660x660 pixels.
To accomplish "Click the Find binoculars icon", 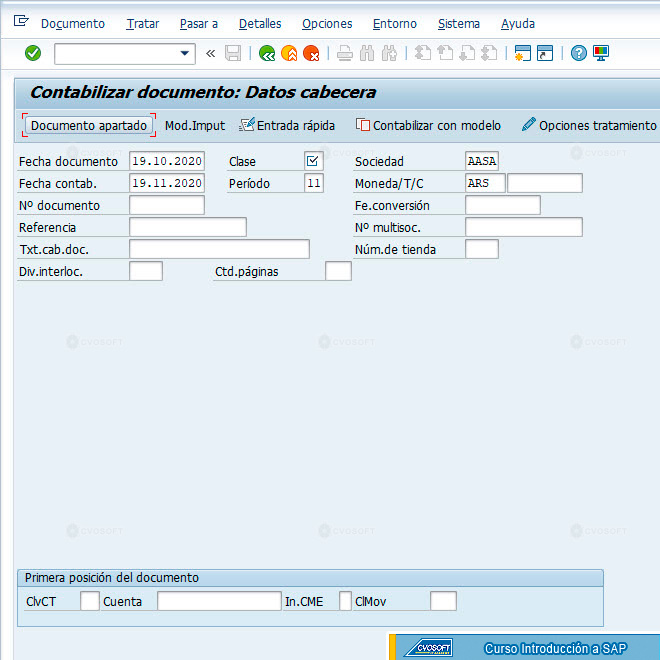I will click(367, 53).
